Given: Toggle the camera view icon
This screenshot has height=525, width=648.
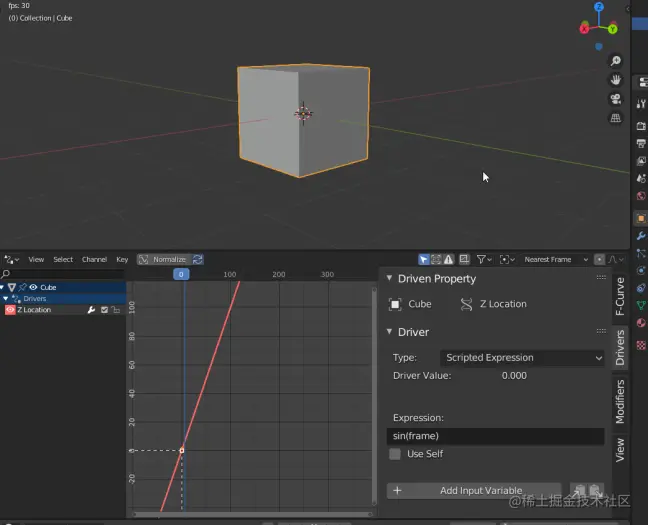Looking at the screenshot, I should [x=615, y=99].
